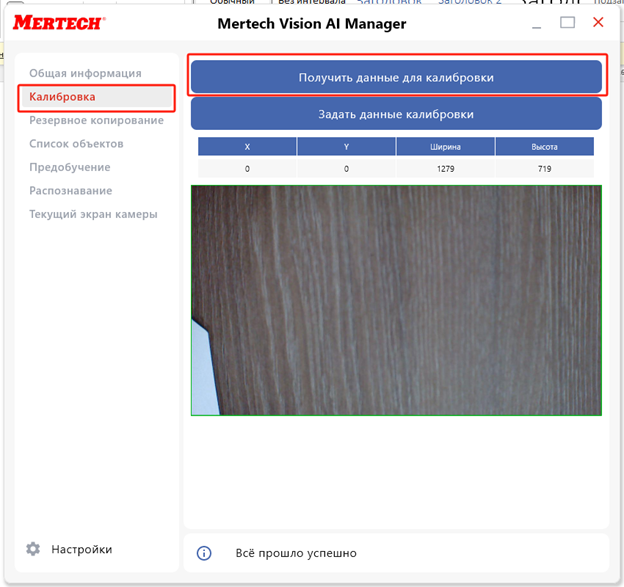Maximize the Mertech Vision AI Manager window
This screenshot has height=587, width=624.
(x=567, y=22)
